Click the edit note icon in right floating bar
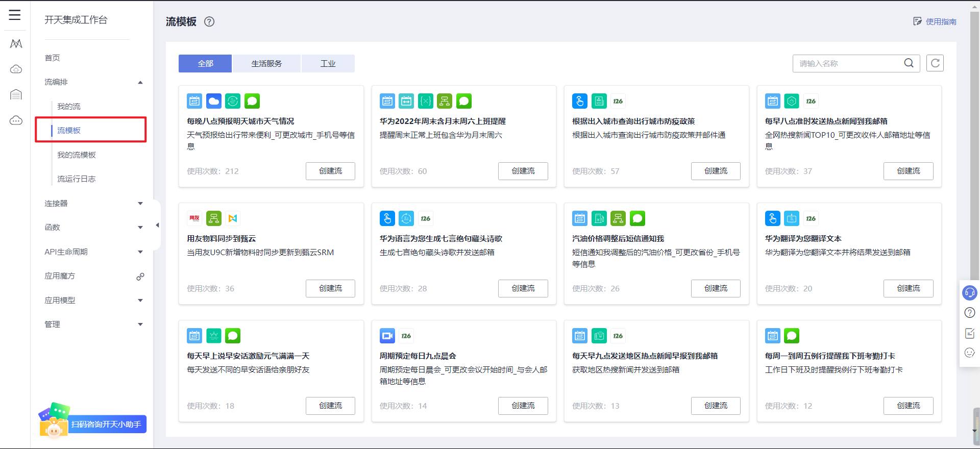Viewport: 980px width, 449px height. pos(969,333)
